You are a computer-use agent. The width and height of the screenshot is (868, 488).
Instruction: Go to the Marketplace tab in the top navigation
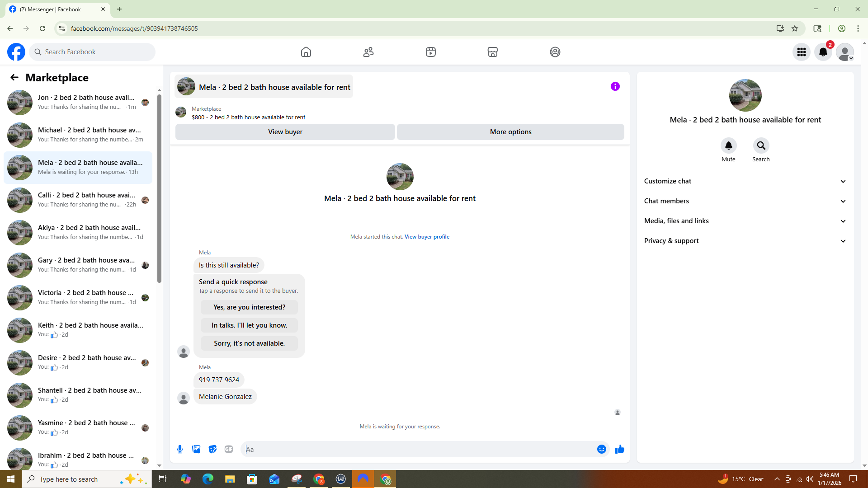point(492,52)
